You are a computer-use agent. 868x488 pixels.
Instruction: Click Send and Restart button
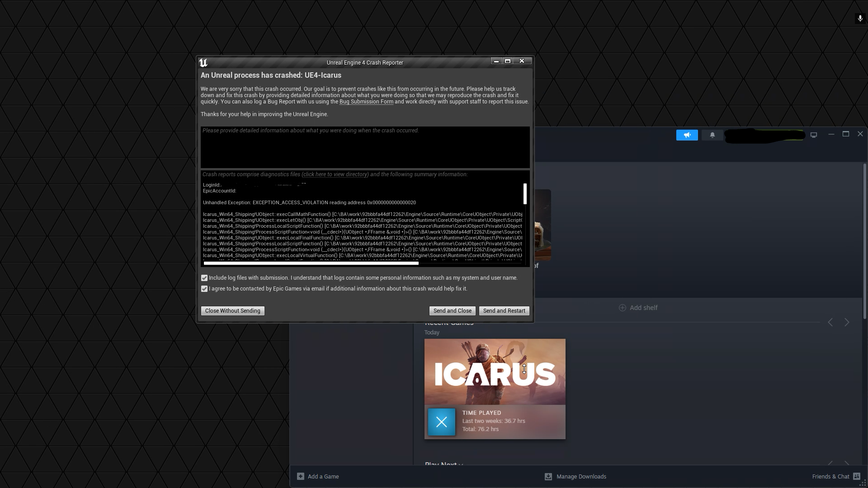tap(504, 311)
